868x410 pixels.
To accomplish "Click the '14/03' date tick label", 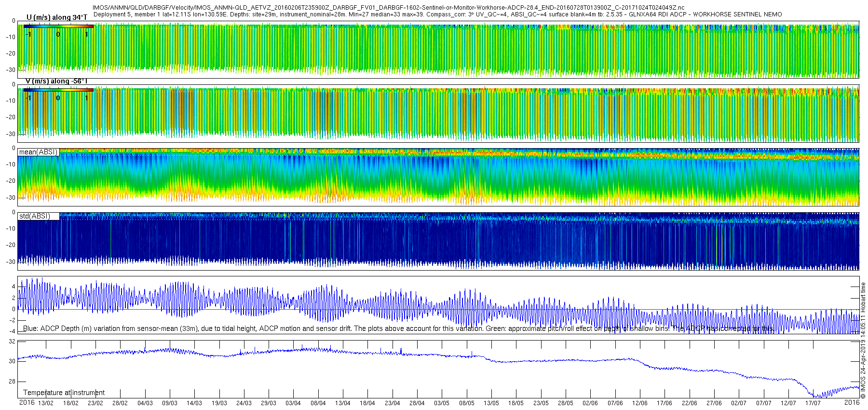I will [x=194, y=403].
